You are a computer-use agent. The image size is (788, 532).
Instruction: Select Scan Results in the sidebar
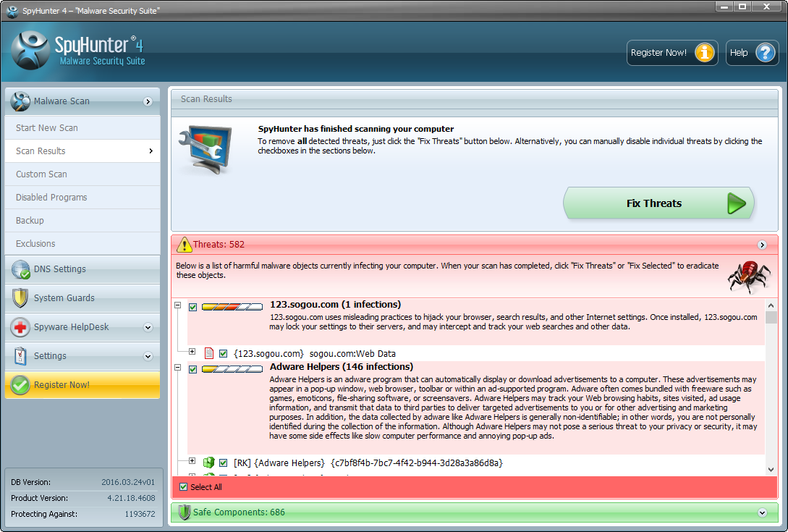pyautogui.click(x=82, y=151)
